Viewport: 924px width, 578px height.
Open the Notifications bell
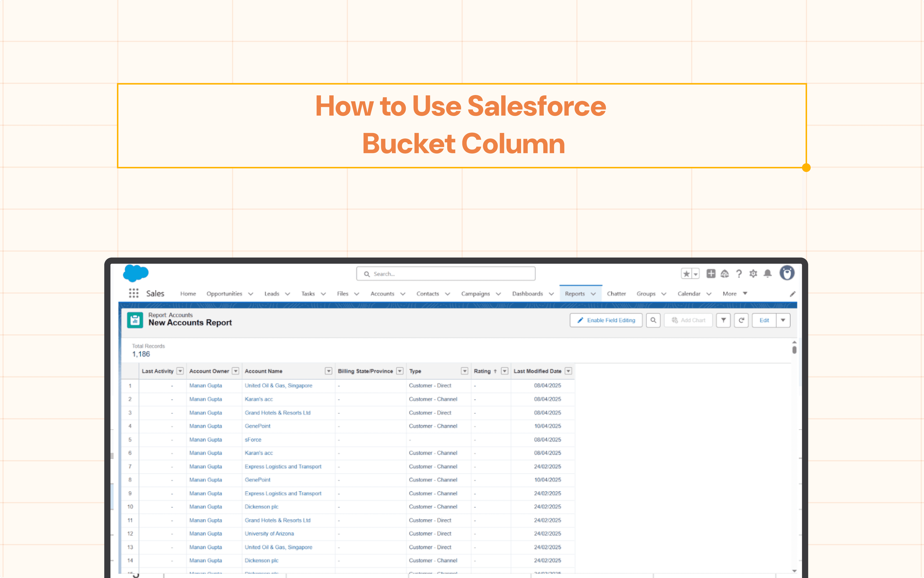(x=768, y=274)
